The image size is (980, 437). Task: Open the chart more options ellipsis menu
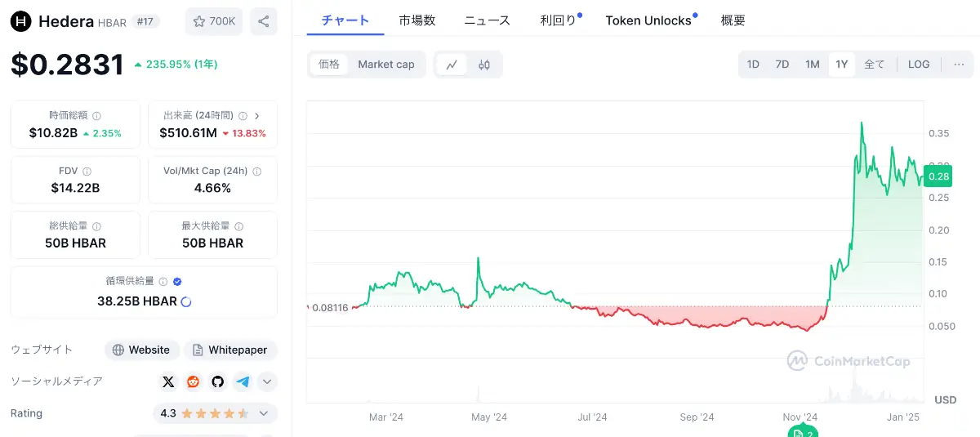coord(959,65)
